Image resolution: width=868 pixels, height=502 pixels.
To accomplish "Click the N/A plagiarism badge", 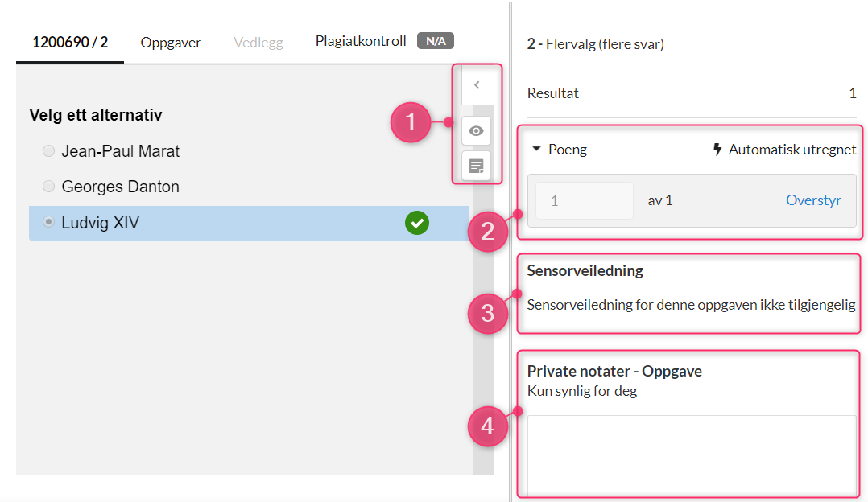I will coord(436,41).
